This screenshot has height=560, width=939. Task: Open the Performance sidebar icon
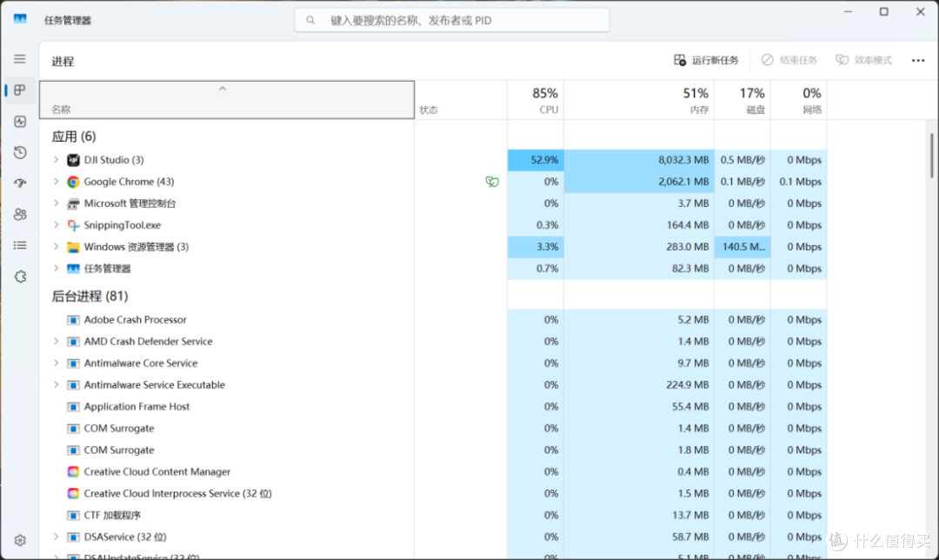[20, 122]
